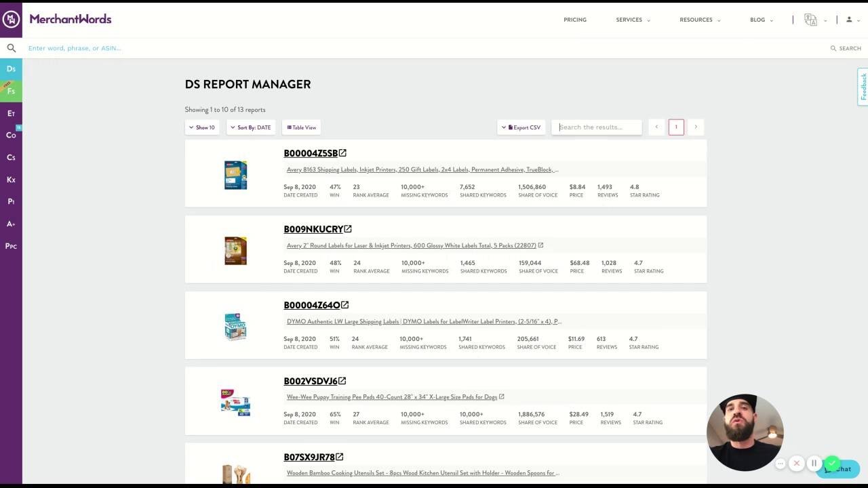Open DYMO Authentic LW Shipping Labels link
The width and height of the screenshot is (868, 488).
pyautogui.click(x=424, y=321)
